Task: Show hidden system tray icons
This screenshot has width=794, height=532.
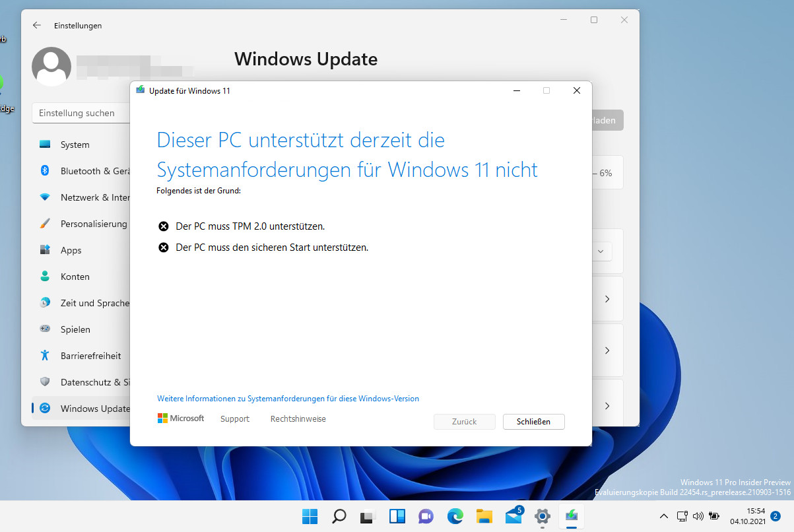Action: (664, 516)
